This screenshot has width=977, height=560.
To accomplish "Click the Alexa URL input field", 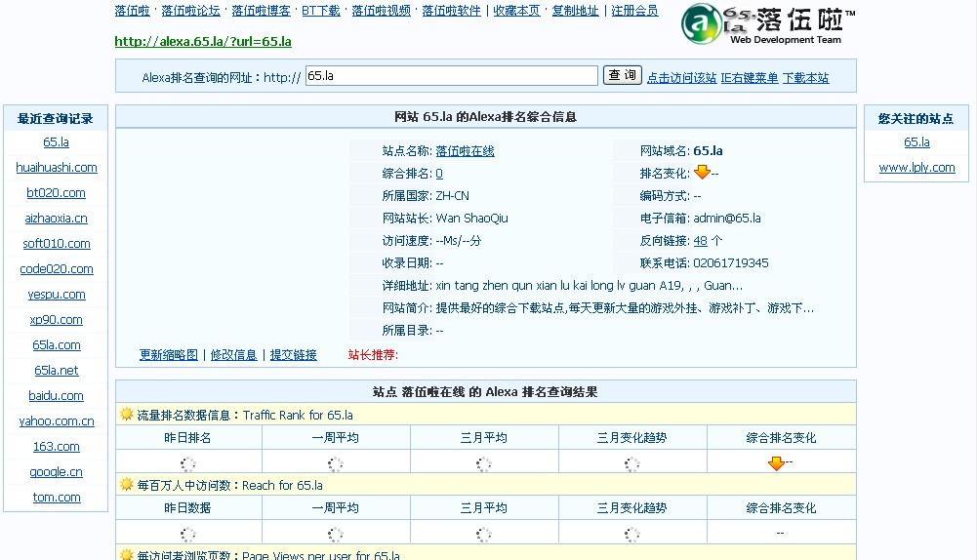I will (452, 76).
